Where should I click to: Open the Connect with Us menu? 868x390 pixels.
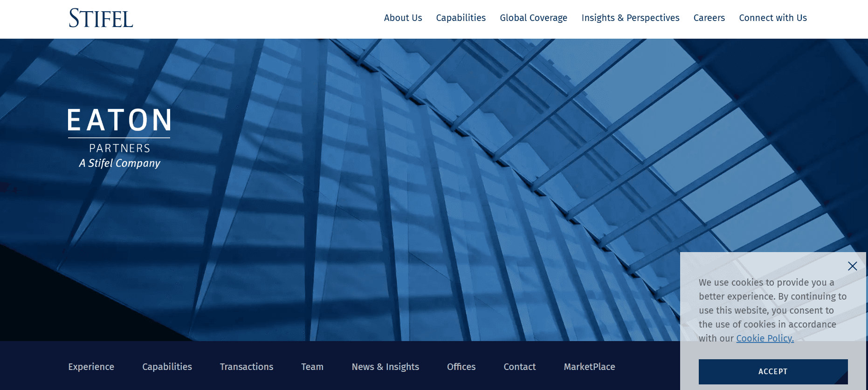(x=772, y=18)
